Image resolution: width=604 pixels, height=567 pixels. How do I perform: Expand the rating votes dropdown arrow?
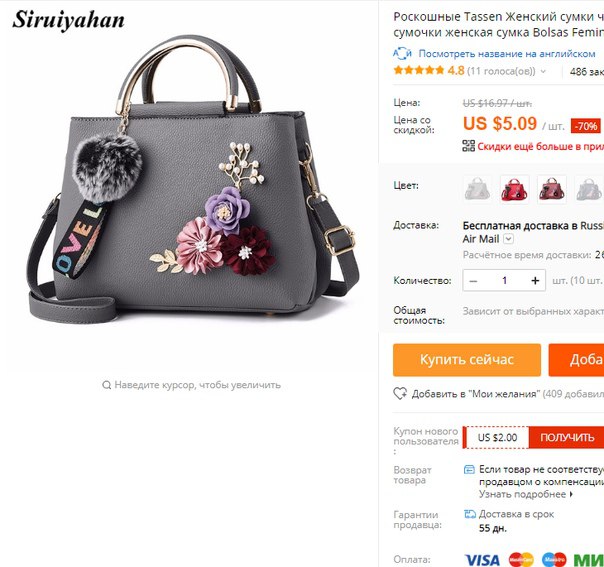coord(543,71)
